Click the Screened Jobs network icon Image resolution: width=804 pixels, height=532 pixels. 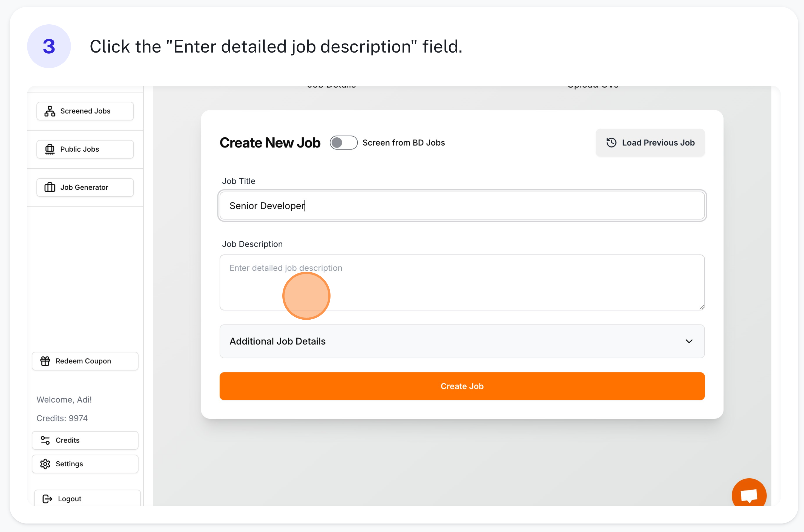pyautogui.click(x=50, y=111)
